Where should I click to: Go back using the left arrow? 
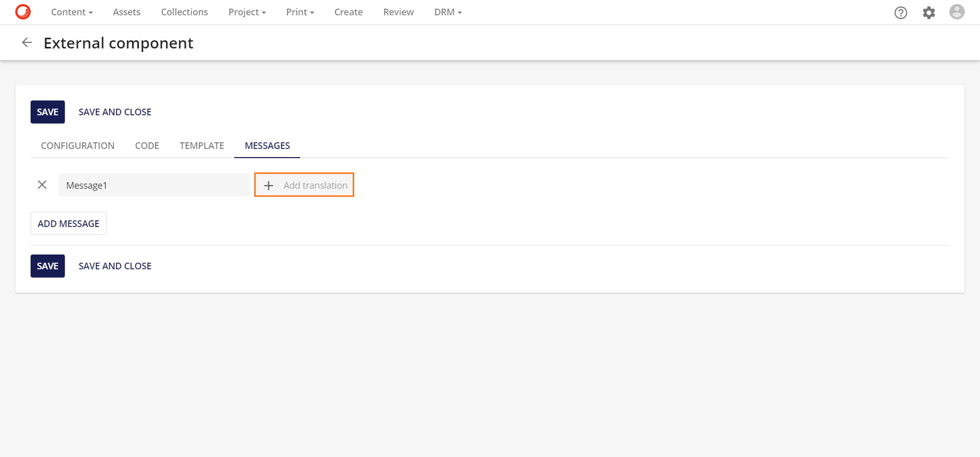(x=27, y=42)
